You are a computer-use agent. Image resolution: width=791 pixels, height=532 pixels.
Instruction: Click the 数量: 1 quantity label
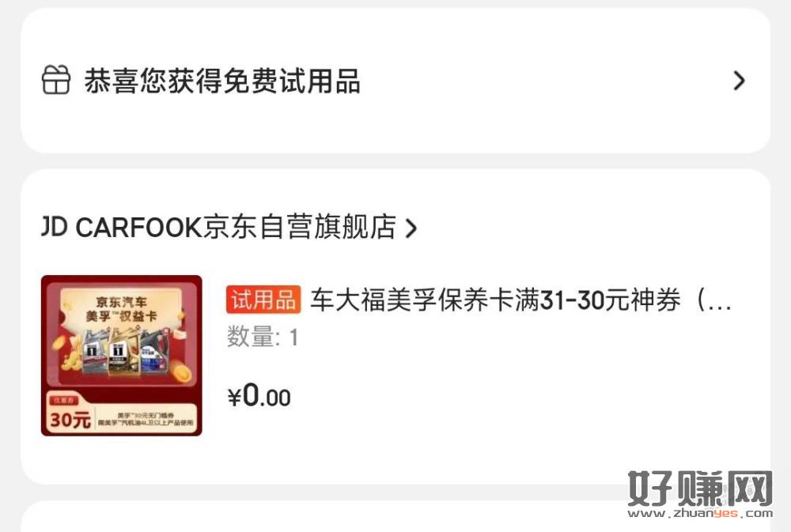click(263, 337)
